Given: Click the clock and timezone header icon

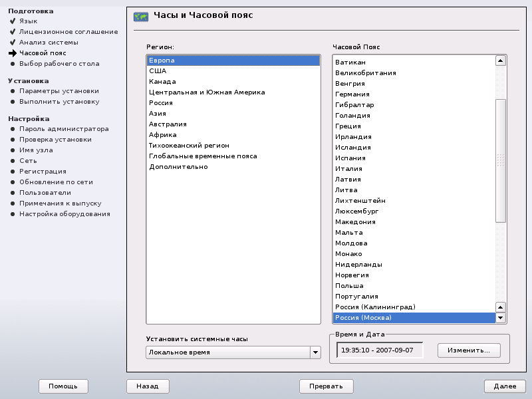Looking at the screenshot, I should tap(140, 16).
